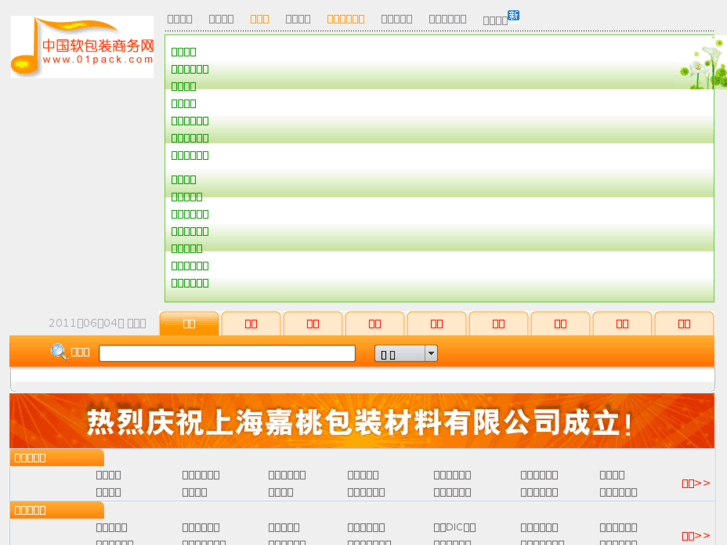This screenshot has height=545, width=727.
Task: Open the search category dropdown beside the search box
Action: click(406, 354)
